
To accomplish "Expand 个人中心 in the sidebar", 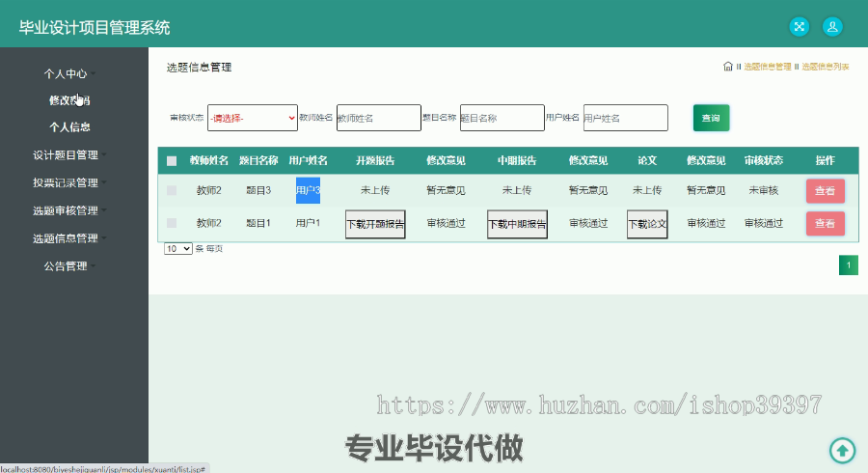I will tap(66, 73).
